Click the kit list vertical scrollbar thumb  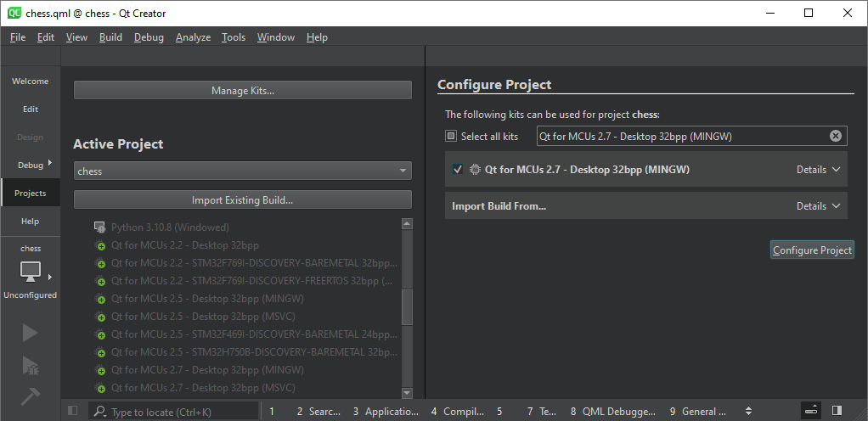tap(407, 306)
